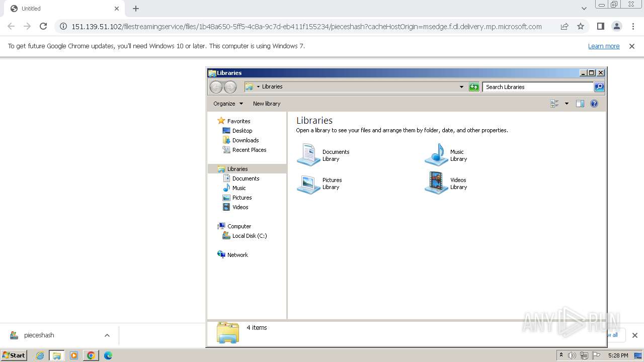
Task: Select Computer in navigation pane
Action: (239, 226)
